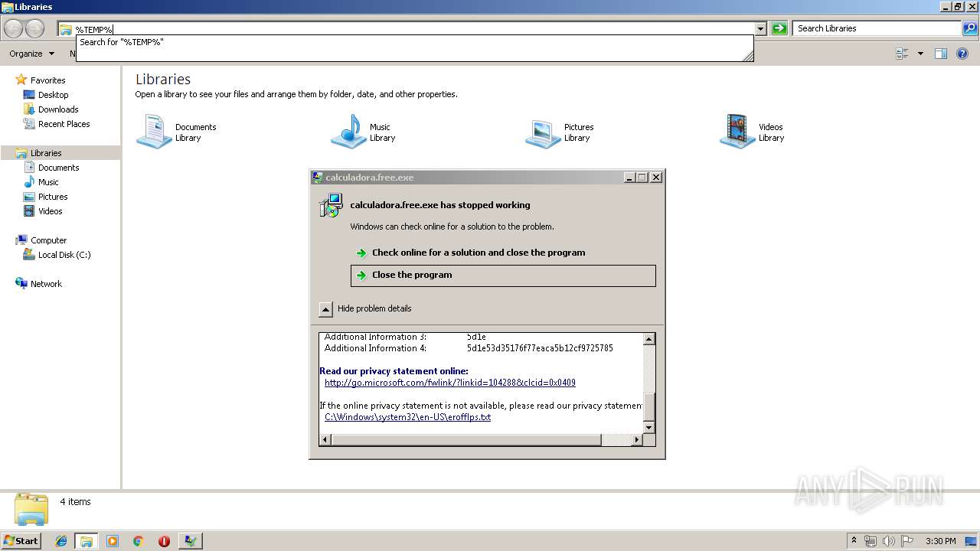Launch Windows Media Player from taskbar
980x551 pixels.
(113, 541)
